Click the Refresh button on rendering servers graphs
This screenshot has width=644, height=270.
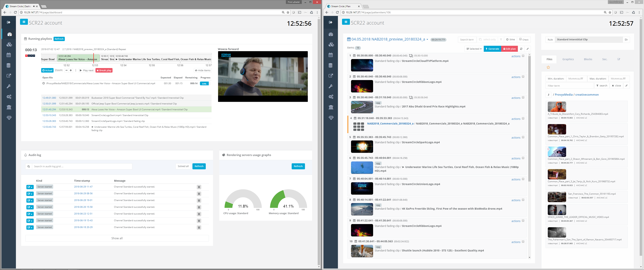[x=298, y=166]
